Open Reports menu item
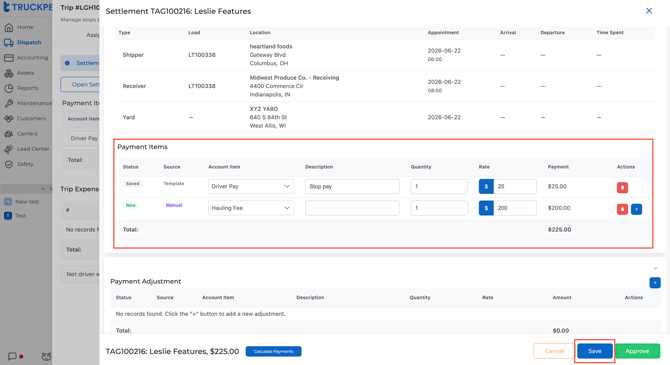670x365 pixels. tap(27, 88)
